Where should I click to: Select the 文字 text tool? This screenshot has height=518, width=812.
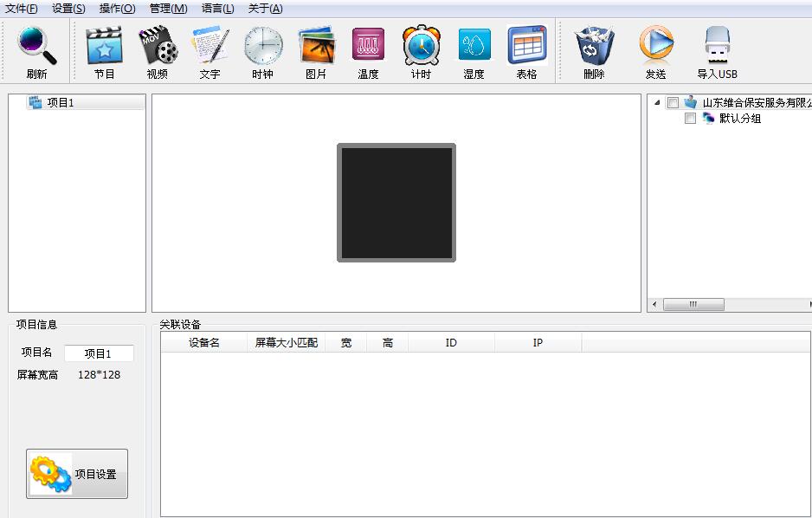click(210, 46)
